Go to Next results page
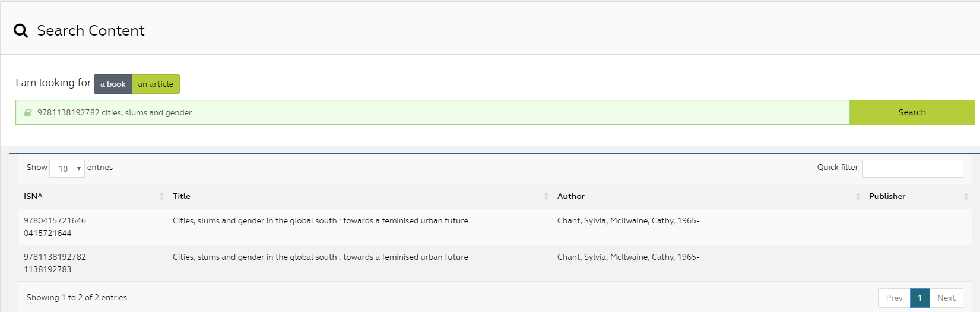Screen dimensions: 980x312 (946, 298)
